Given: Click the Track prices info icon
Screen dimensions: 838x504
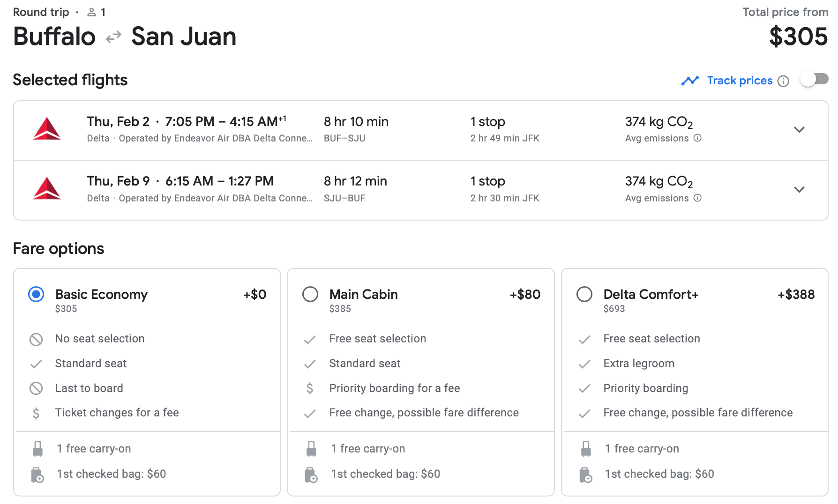Looking at the screenshot, I should click(783, 81).
